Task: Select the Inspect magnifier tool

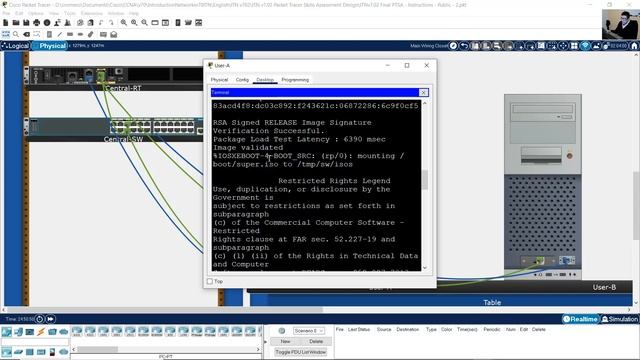Action: 16,34
